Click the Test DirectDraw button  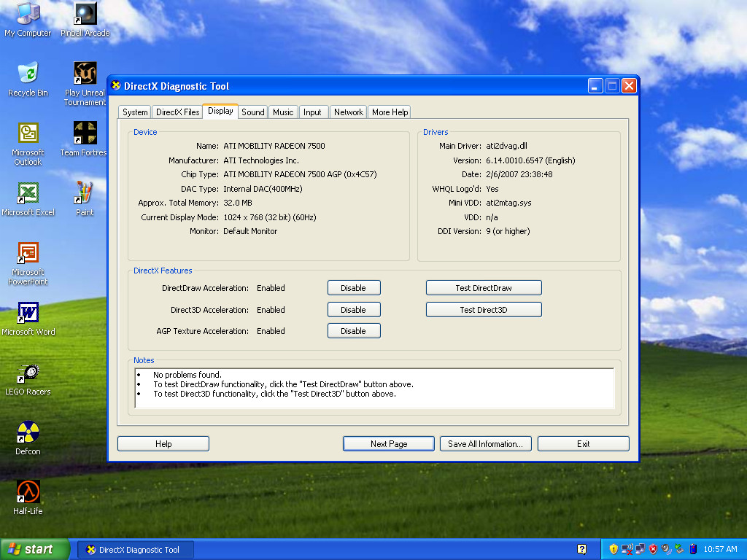click(484, 288)
